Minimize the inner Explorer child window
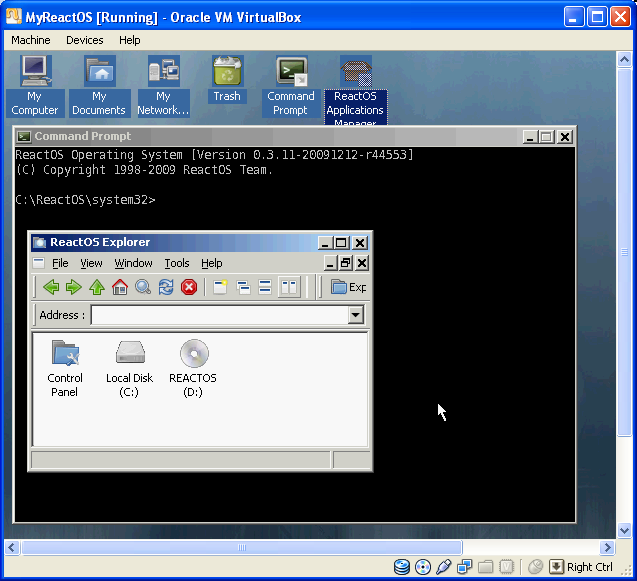The width and height of the screenshot is (637, 581). tap(330, 263)
